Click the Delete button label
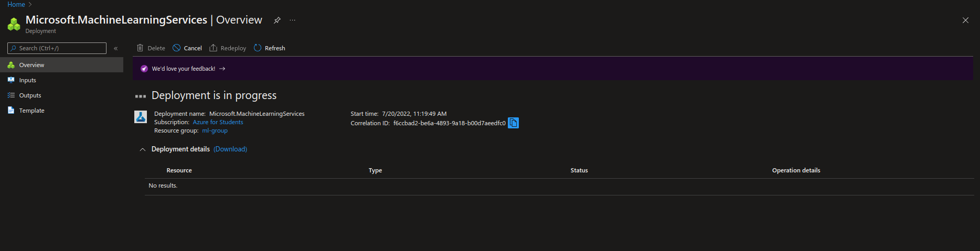 pyautogui.click(x=156, y=48)
